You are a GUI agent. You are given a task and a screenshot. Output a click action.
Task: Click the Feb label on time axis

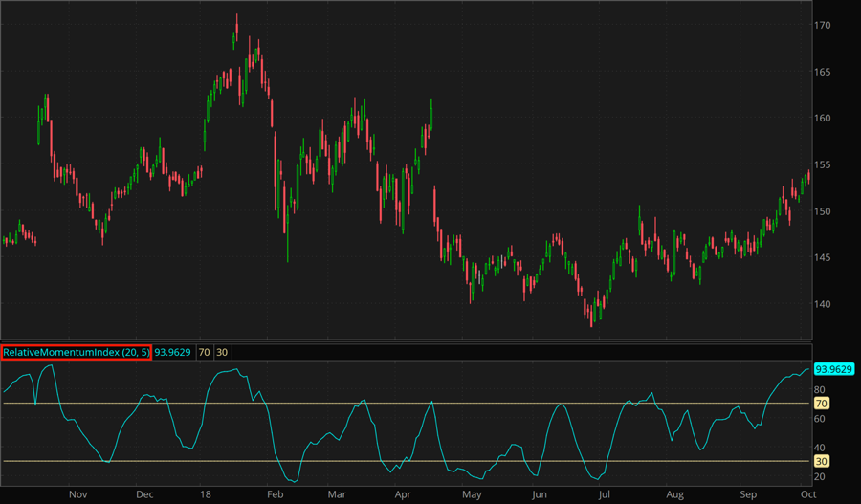[275, 494]
